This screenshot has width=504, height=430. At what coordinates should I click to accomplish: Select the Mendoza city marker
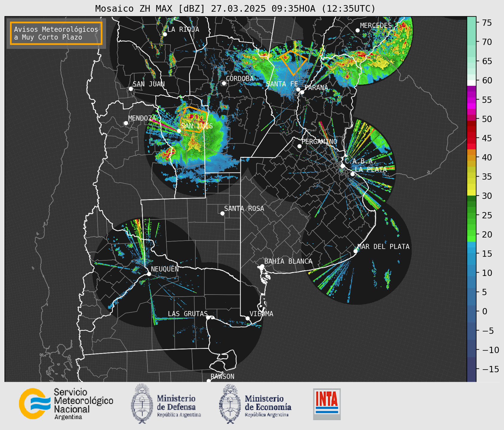point(126,123)
